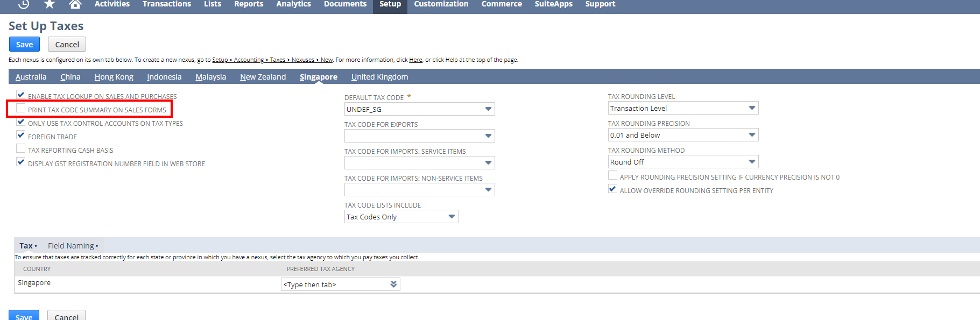The image size is (980, 320).
Task: Open the Tax Rounding Method dropdown
Action: pos(751,162)
